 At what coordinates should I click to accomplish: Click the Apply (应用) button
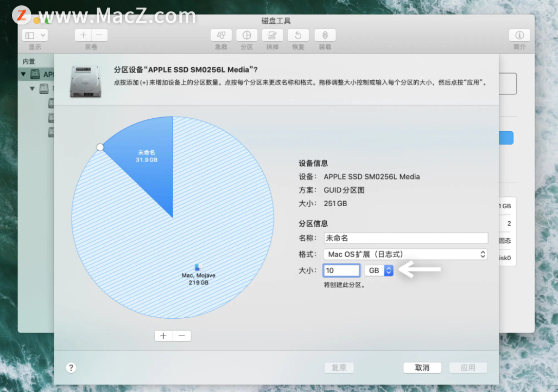pyautogui.click(x=468, y=368)
